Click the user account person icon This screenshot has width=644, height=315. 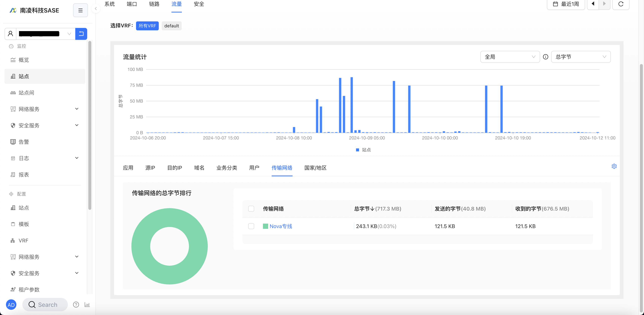(x=10, y=34)
